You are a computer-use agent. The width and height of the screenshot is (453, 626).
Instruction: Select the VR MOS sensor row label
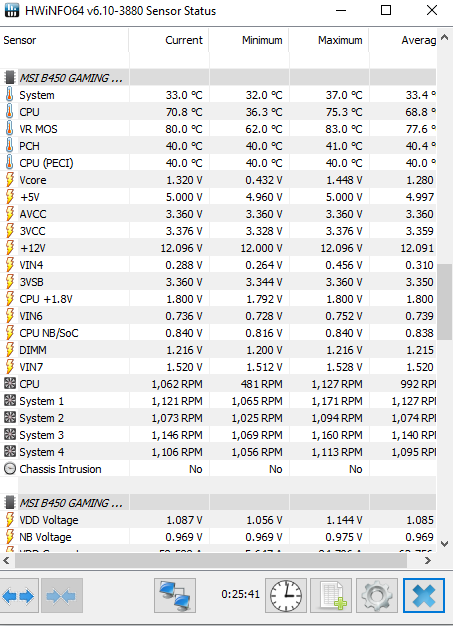(38, 129)
